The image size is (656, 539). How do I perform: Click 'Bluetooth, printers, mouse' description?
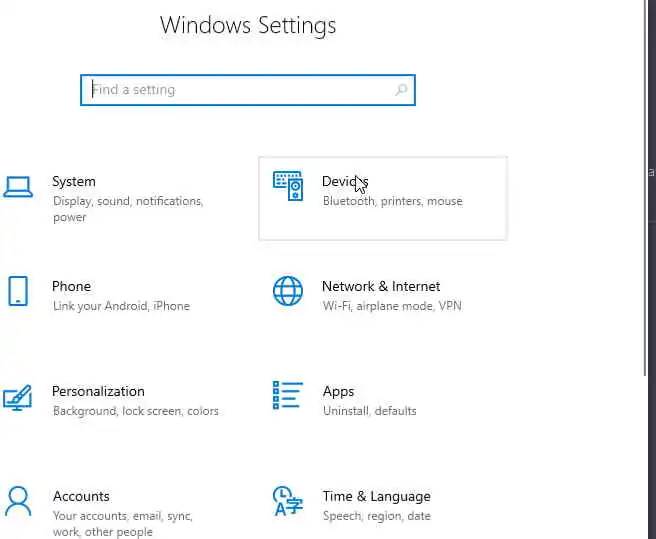(x=392, y=201)
